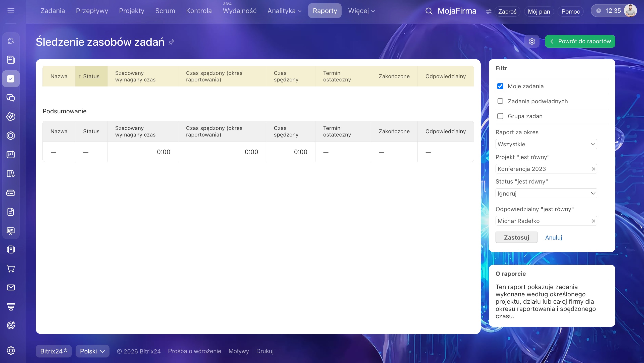The height and width of the screenshot is (363, 644).
Task: Open the chat messenger sidebar icon
Action: 11,98
